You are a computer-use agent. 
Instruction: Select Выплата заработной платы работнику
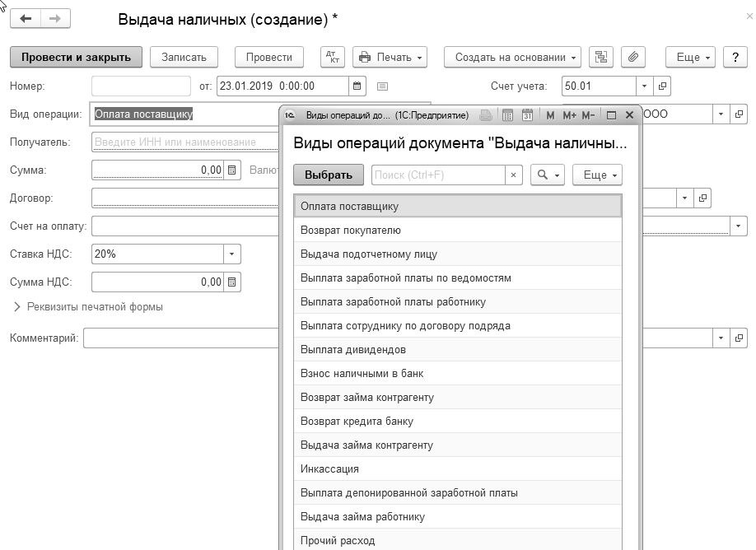458,301
